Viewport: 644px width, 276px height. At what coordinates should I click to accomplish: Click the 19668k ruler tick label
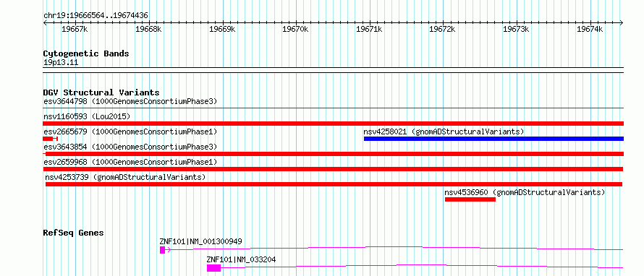pyautogui.click(x=148, y=29)
